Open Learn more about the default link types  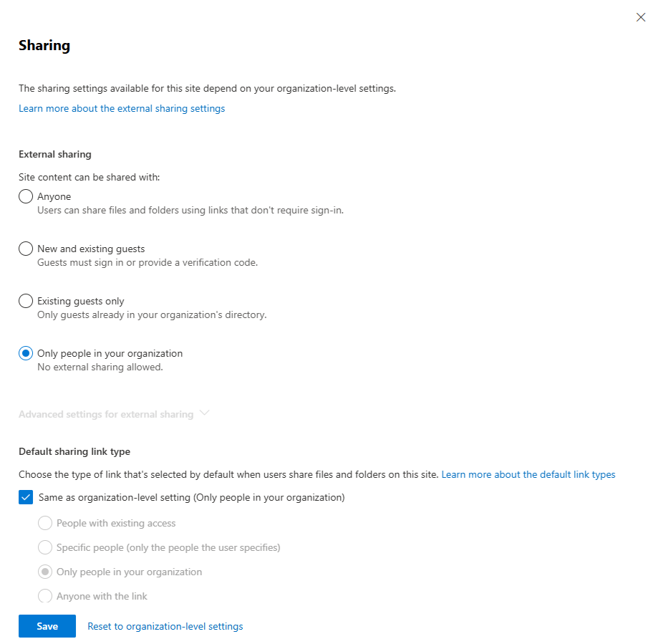[x=528, y=474]
